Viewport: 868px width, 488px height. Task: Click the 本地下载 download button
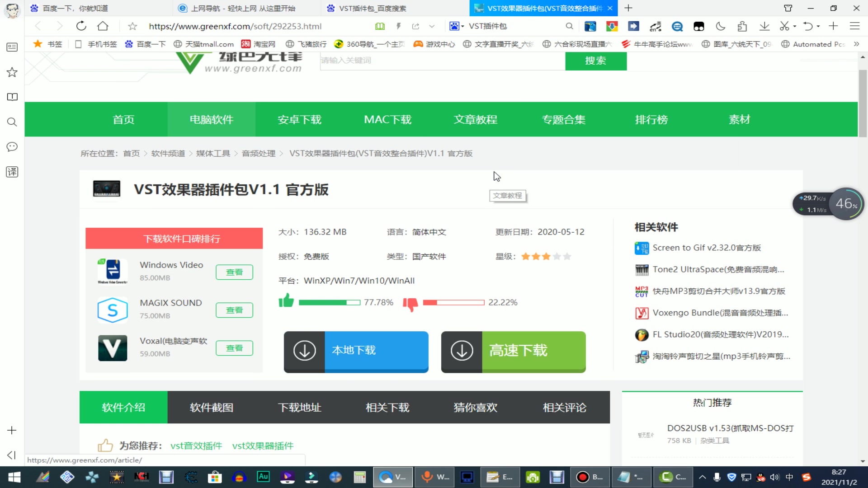(356, 352)
